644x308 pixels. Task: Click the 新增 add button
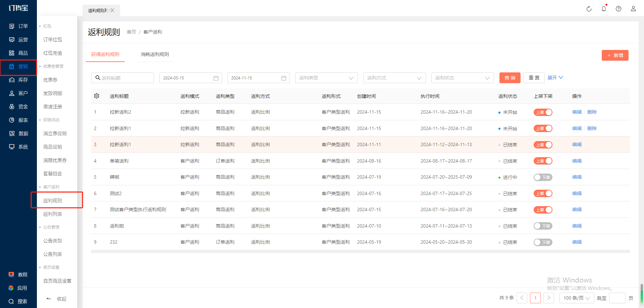615,55
